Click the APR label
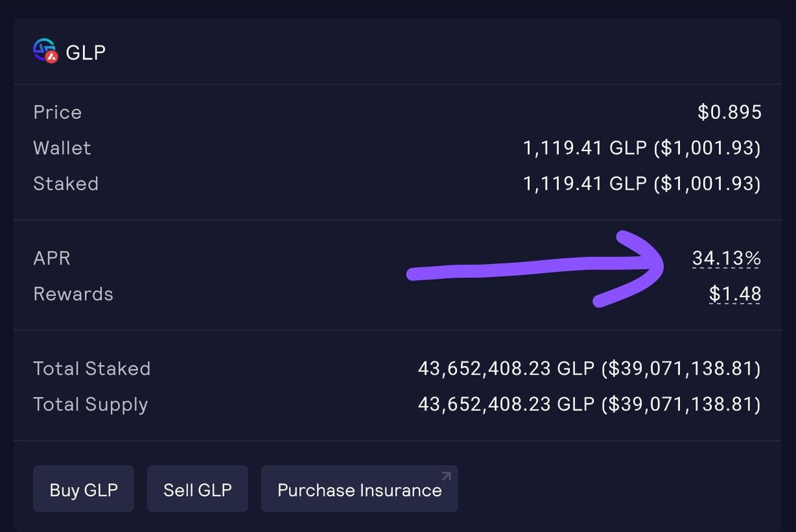This screenshot has height=532, width=796. click(x=52, y=258)
